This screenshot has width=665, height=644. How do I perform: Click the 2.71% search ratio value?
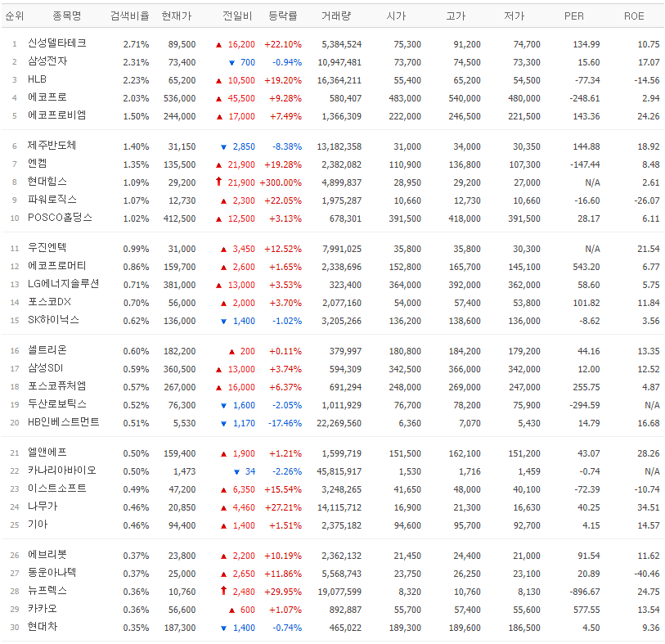tap(136, 44)
